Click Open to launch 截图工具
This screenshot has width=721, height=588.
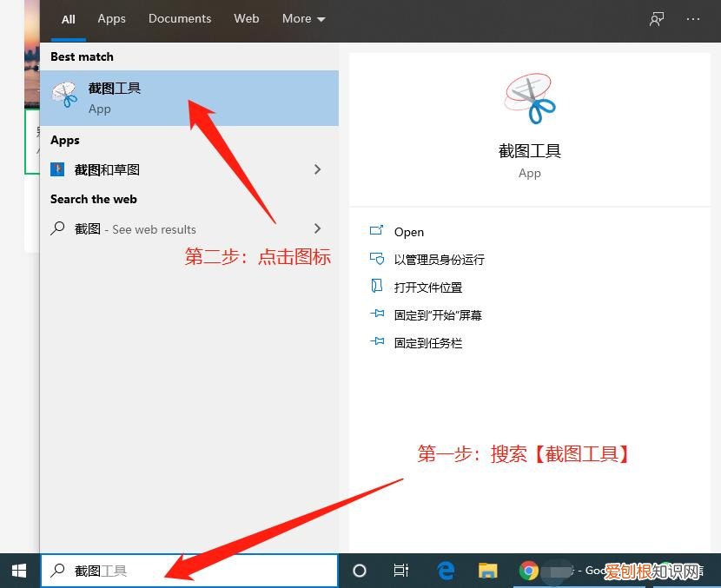pyautogui.click(x=408, y=232)
